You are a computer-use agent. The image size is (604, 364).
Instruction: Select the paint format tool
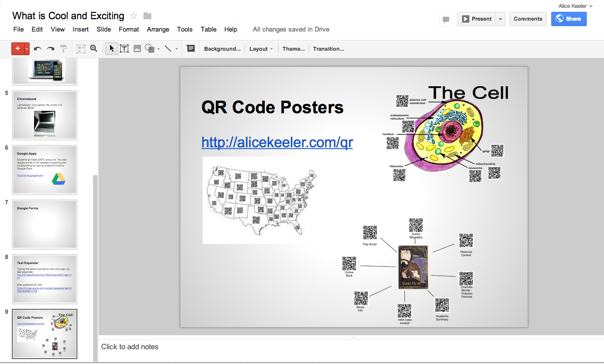pos(63,48)
